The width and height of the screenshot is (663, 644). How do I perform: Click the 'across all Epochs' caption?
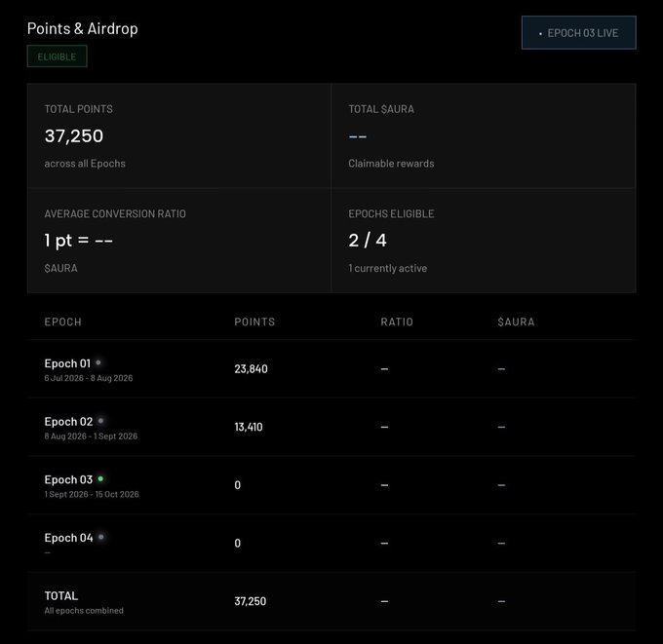click(85, 164)
